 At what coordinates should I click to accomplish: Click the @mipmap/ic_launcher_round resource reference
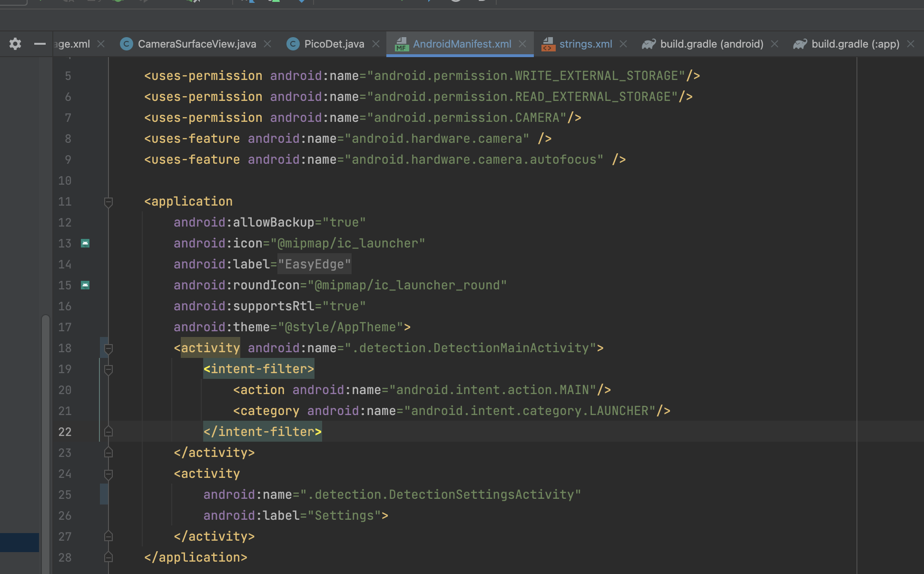tap(407, 285)
